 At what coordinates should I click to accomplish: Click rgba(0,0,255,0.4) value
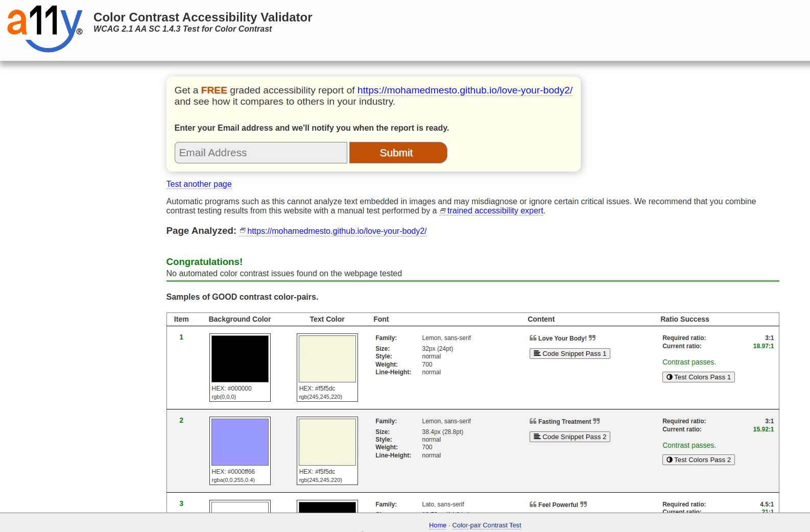[233, 480]
